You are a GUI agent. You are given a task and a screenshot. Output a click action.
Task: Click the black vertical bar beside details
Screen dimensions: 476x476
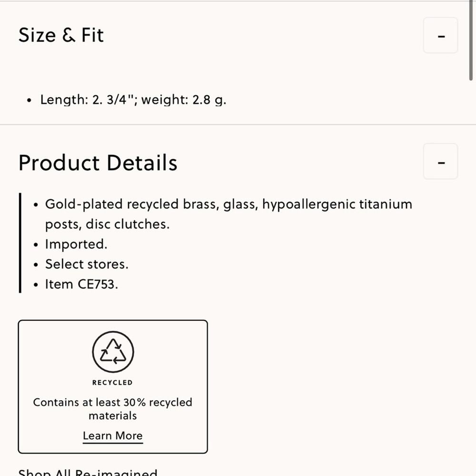(x=20, y=243)
